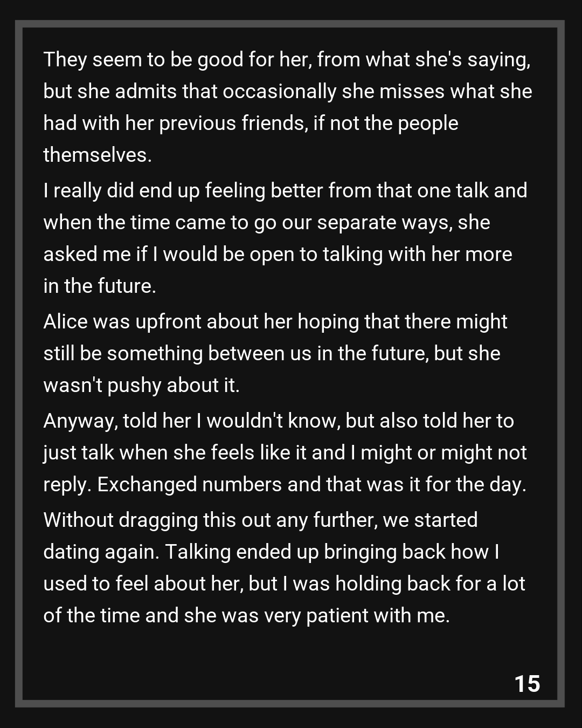Click the word "themselves." in first paragraph
Screen dimensions: 582x728
98,155
